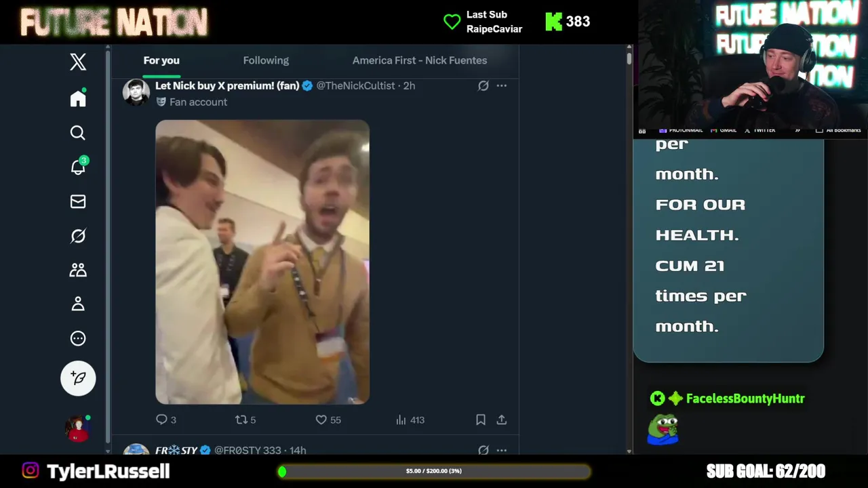Click the Fan account label

click(x=198, y=102)
